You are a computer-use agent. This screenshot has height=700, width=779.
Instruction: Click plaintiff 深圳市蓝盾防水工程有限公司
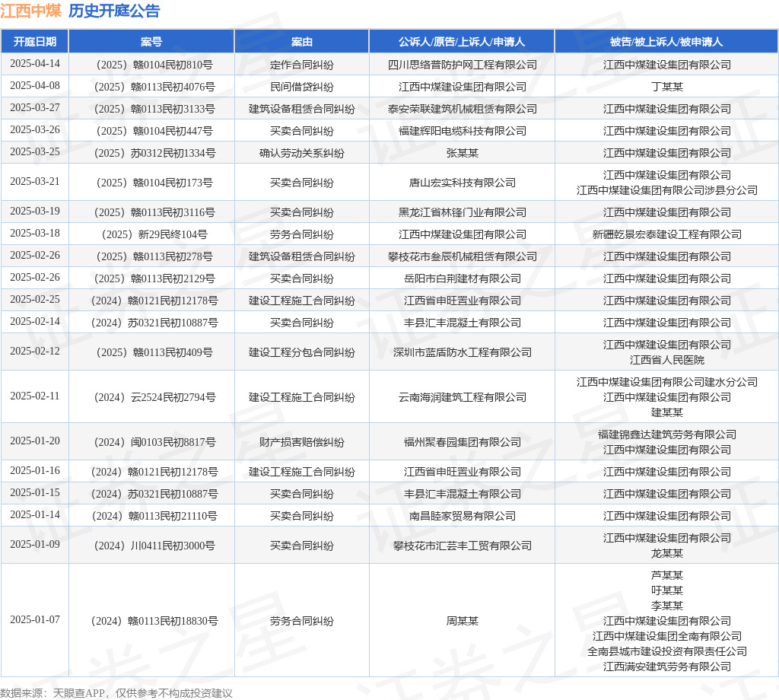click(462, 353)
